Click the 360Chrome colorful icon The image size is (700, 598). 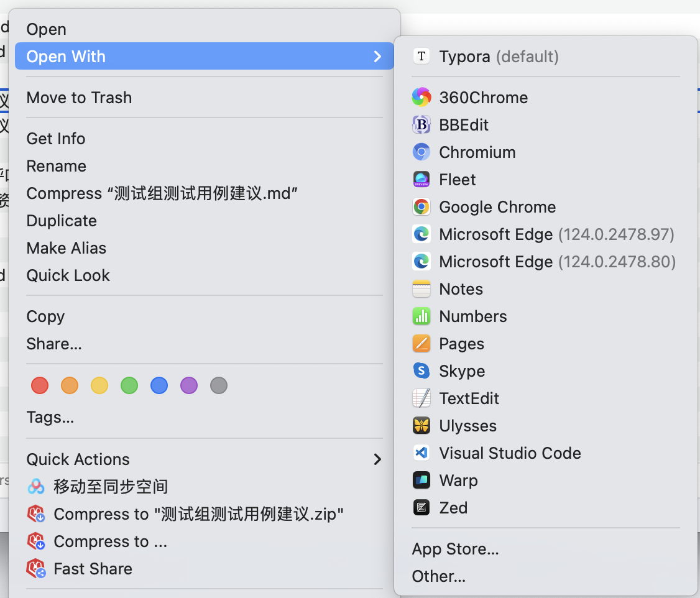coord(421,98)
